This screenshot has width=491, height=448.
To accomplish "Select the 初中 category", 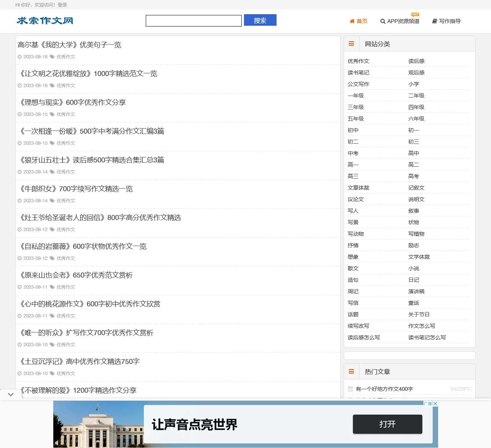I will (353, 130).
